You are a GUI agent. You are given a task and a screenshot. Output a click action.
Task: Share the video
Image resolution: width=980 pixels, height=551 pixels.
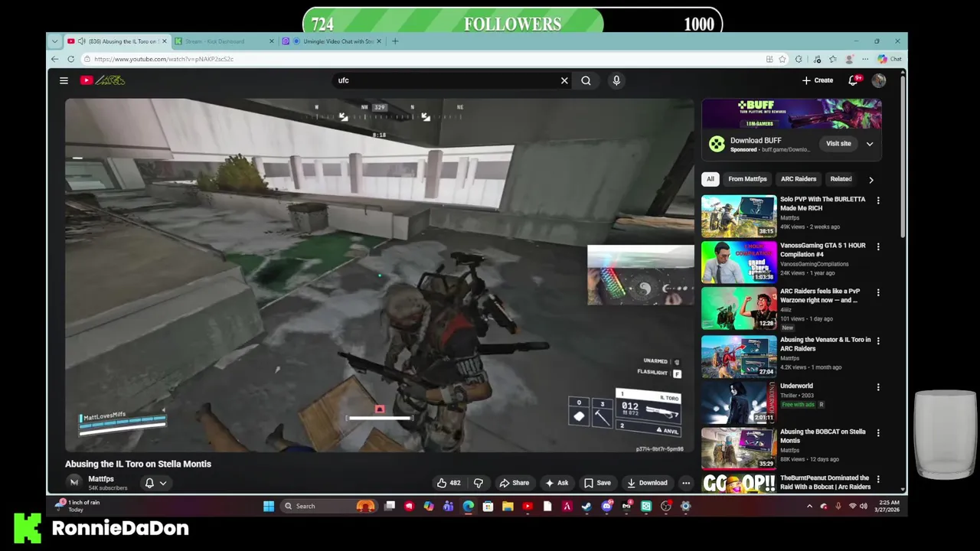[x=514, y=483]
